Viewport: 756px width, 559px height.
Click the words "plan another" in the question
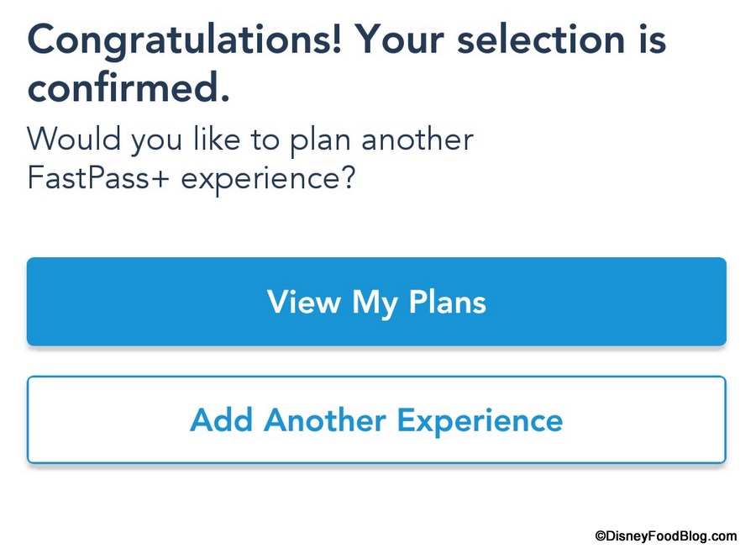381,138
